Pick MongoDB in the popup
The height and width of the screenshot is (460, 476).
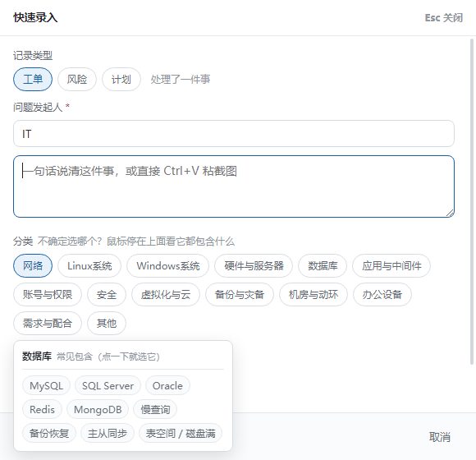click(98, 409)
